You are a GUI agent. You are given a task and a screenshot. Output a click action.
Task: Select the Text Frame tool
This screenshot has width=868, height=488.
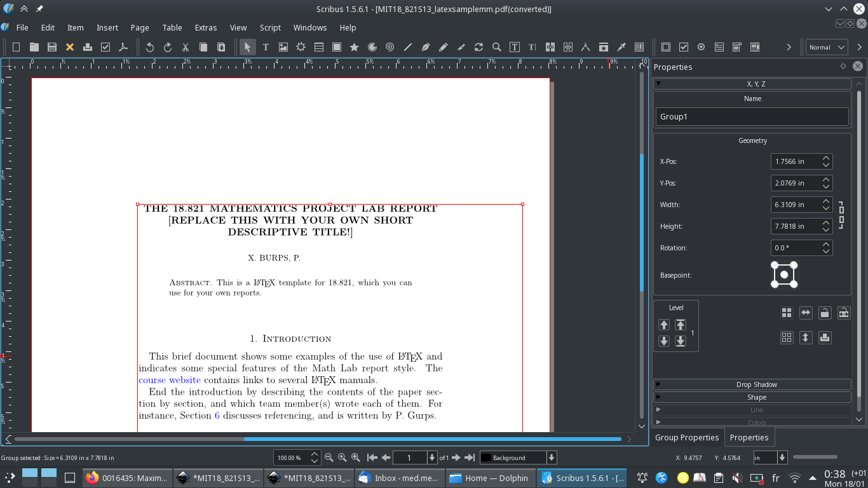pos(266,47)
